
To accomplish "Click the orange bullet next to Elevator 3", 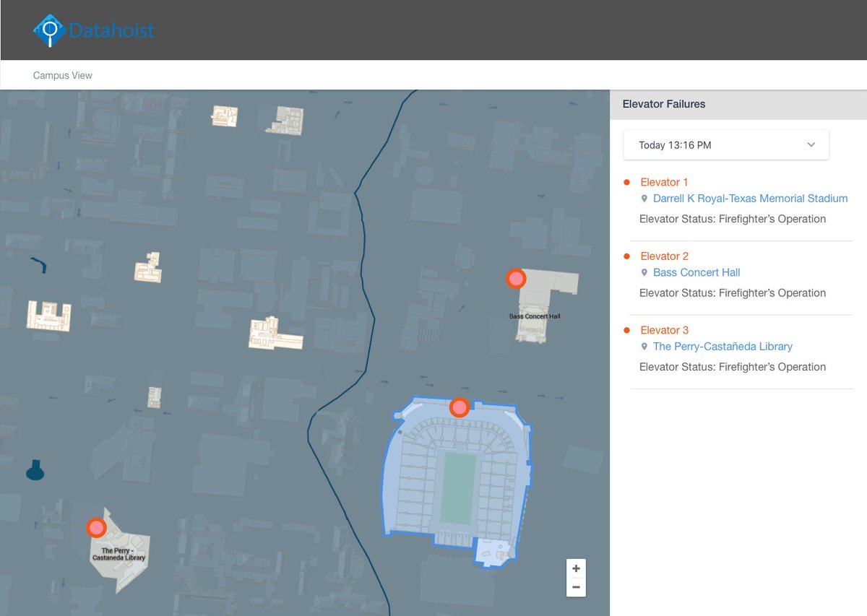I will pos(626,330).
